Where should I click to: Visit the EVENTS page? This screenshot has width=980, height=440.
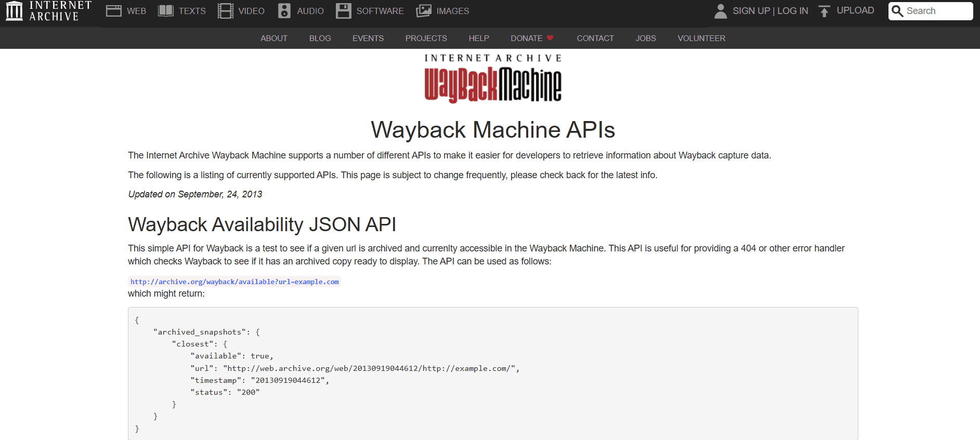(368, 38)
